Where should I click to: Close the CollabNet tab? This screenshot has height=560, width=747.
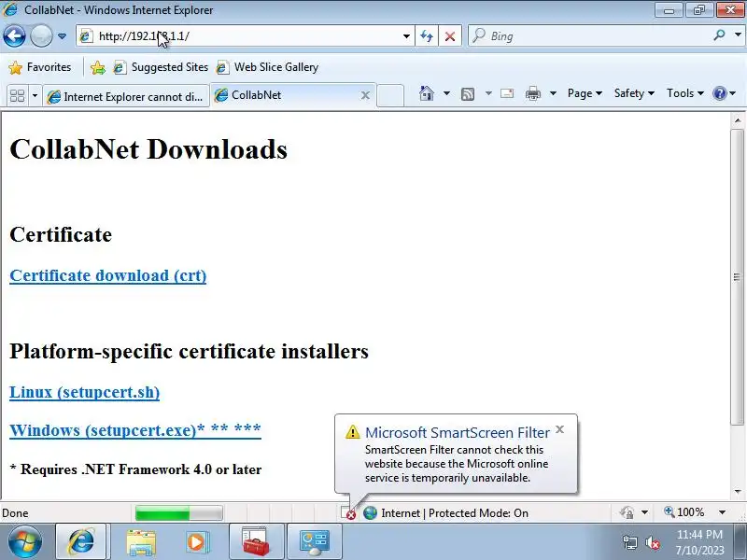coord(365,95)
